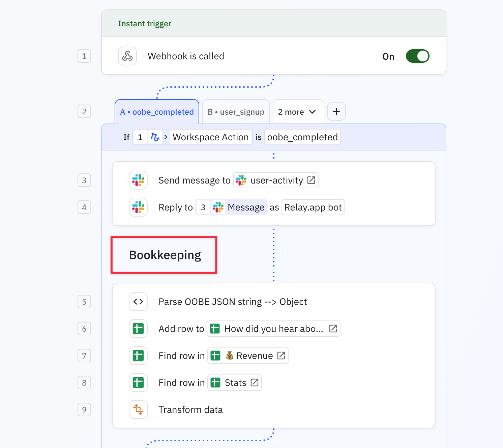Click the webhook trigger icon
503x448 pixels.
coord(127,56)
